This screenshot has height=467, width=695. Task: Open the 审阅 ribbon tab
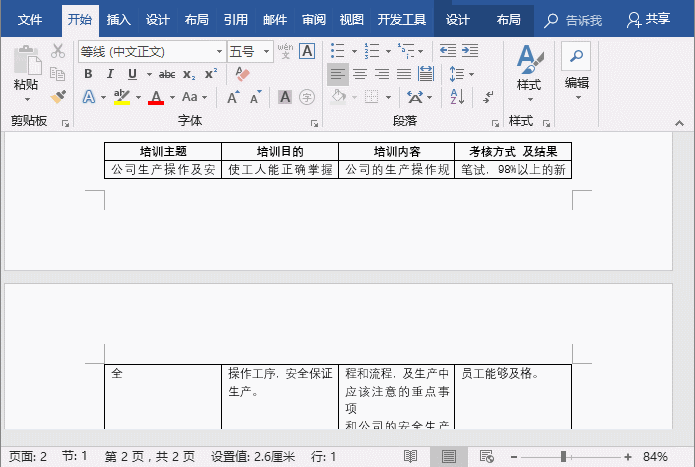[313, 19]
